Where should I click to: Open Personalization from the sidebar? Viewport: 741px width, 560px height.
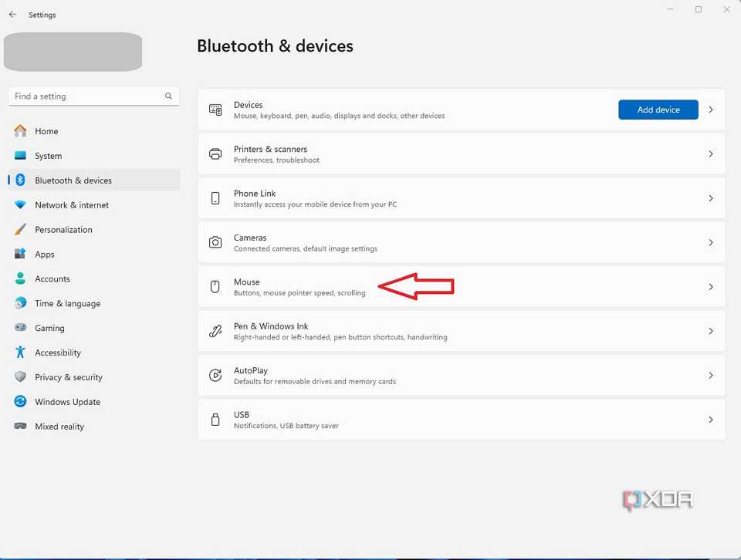coord(94,230)
